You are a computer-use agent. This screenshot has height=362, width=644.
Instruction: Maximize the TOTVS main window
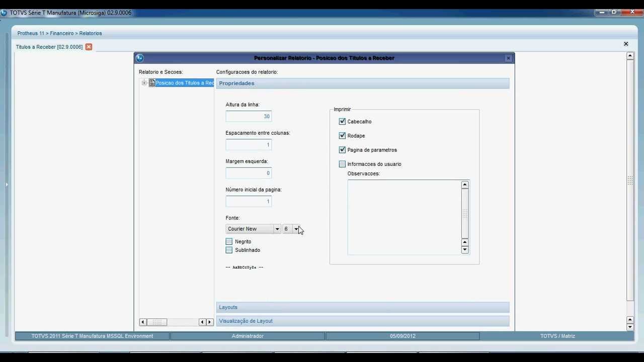pyautogui.click(x=614, y=12)
